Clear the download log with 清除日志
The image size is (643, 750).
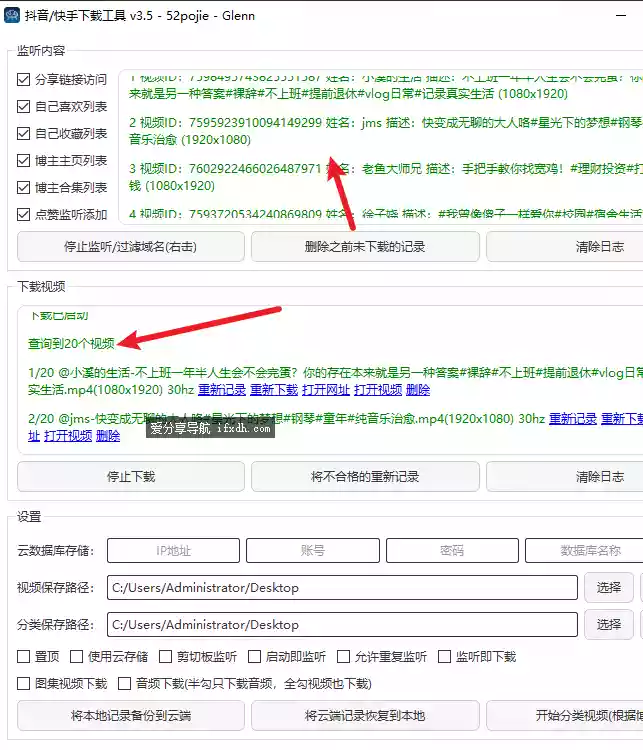(565, 476)
